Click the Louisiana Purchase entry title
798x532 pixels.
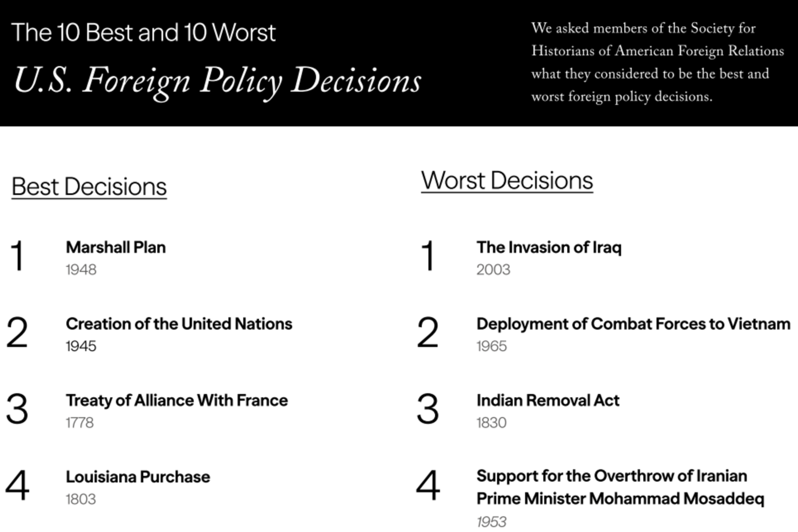coord(138,477)
